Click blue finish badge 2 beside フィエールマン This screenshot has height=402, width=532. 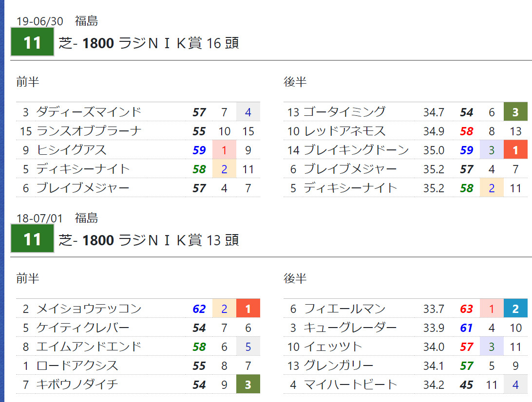click(515, 309)
